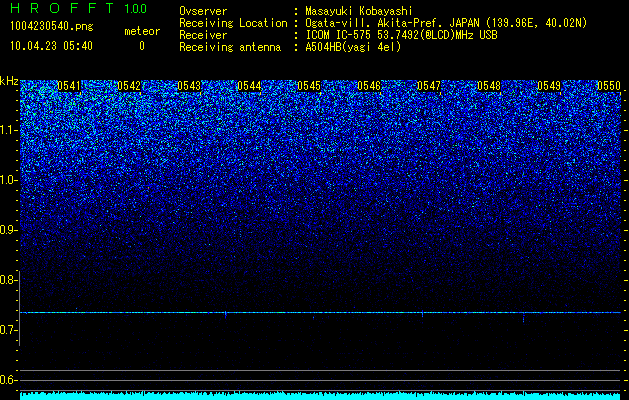Screen dimensions: 629x400
Task: Click the 1.1 kHz axis label
Action: 8,130
